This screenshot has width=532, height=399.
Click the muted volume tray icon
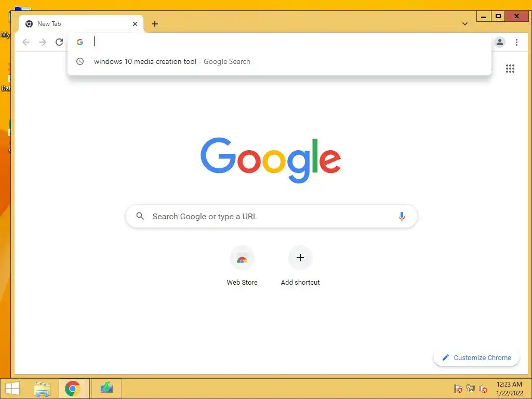(x=483, y=389)
